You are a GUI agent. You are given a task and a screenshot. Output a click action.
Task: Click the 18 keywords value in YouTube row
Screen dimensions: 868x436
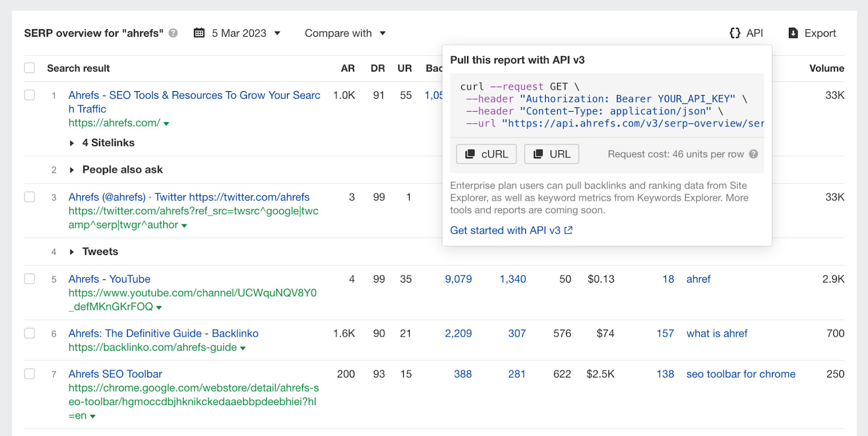(668, 279)
